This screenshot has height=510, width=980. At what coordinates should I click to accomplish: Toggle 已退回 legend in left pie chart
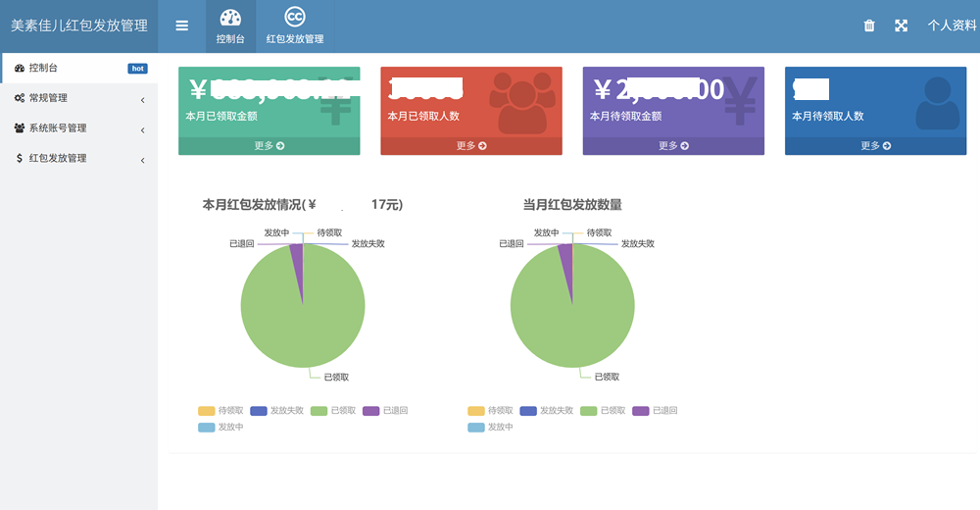tap(371, 411)
